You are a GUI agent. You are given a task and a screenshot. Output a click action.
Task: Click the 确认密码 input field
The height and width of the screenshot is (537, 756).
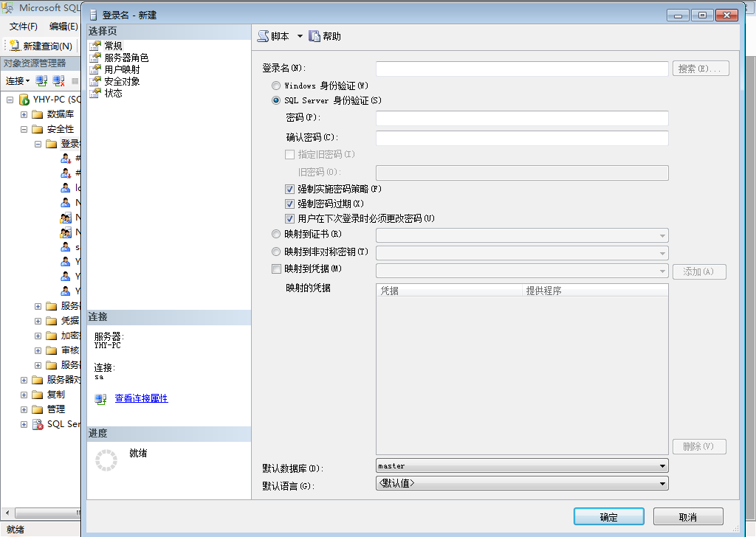pos(522,138)
